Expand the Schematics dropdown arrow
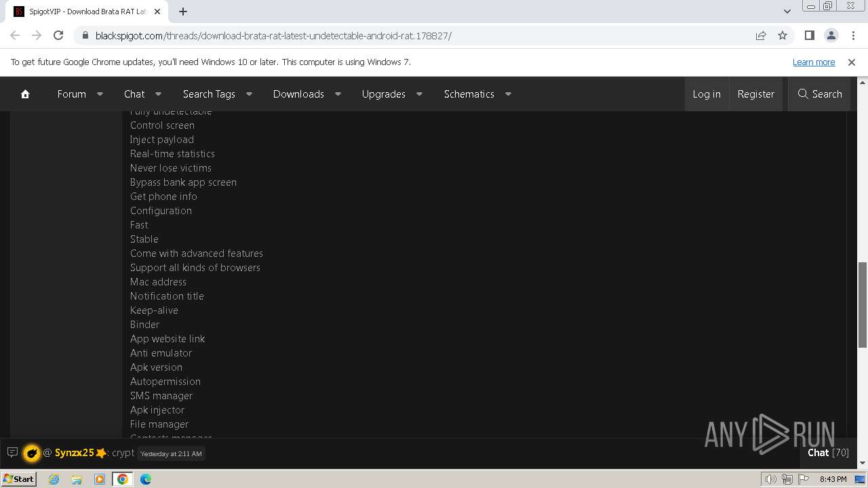868x488 pixels. click(508, 94)
